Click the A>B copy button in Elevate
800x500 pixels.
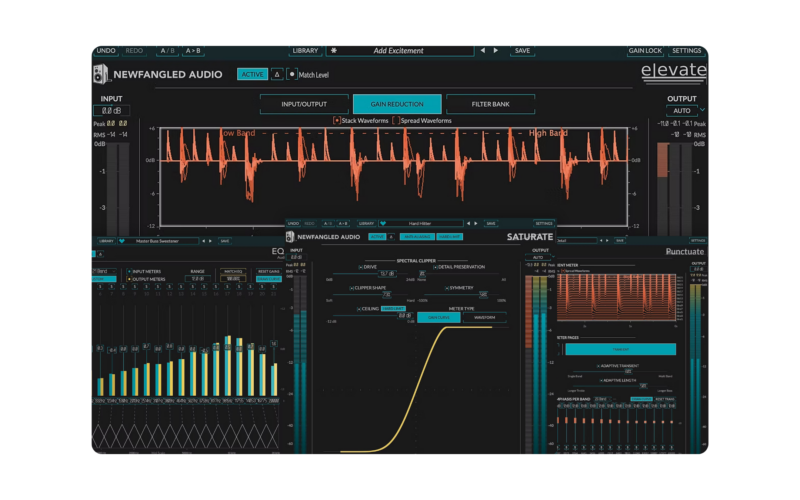coord(192,50)
